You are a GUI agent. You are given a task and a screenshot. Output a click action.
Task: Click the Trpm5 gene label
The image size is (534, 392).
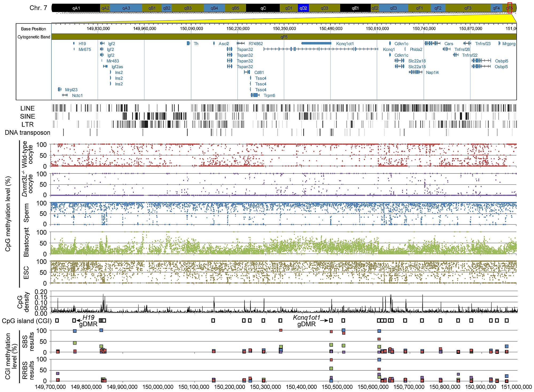pyautogui.click(x=269, y=95)
